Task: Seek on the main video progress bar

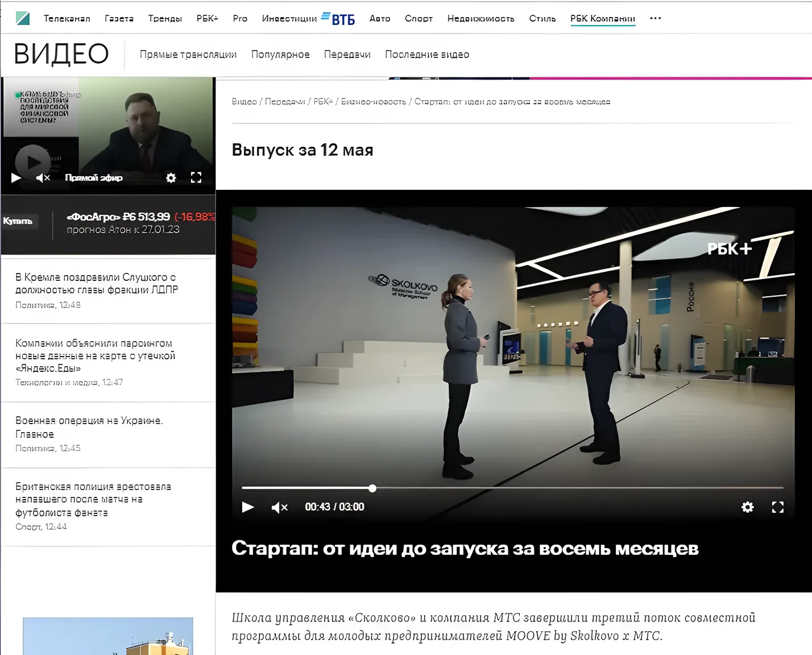Action: (x=512, y=488)
